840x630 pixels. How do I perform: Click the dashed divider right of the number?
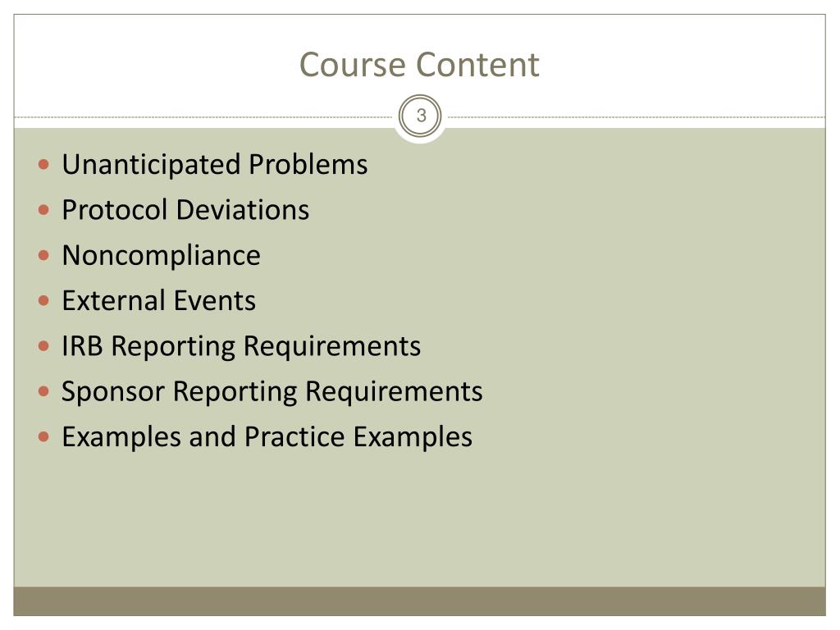(x=637, y=116)
